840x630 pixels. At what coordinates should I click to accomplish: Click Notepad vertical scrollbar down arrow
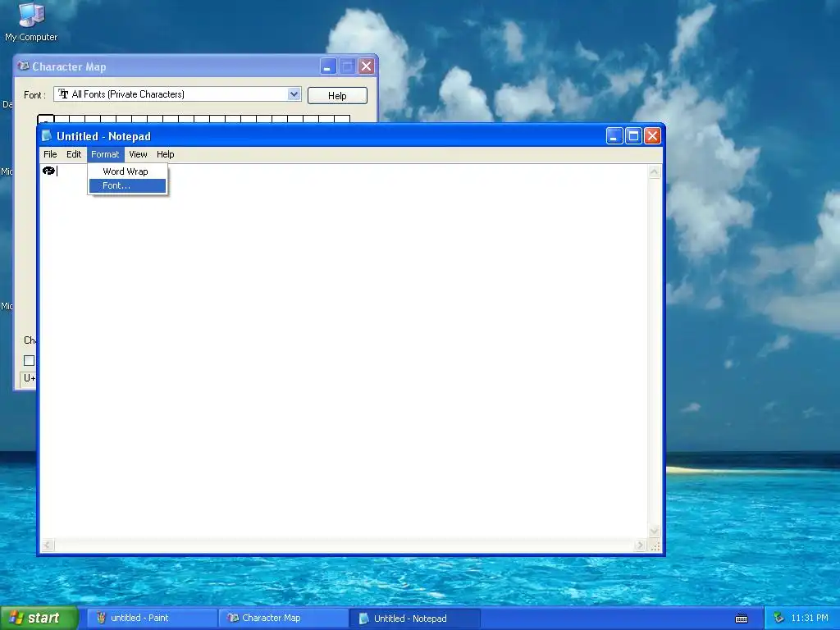(x=654, y=532)
